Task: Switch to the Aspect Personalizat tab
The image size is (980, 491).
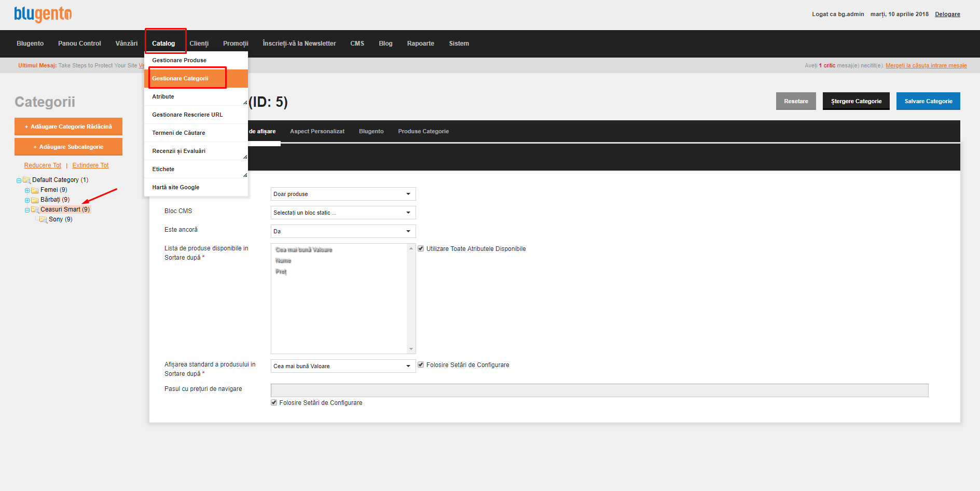Action: [317, 132]
